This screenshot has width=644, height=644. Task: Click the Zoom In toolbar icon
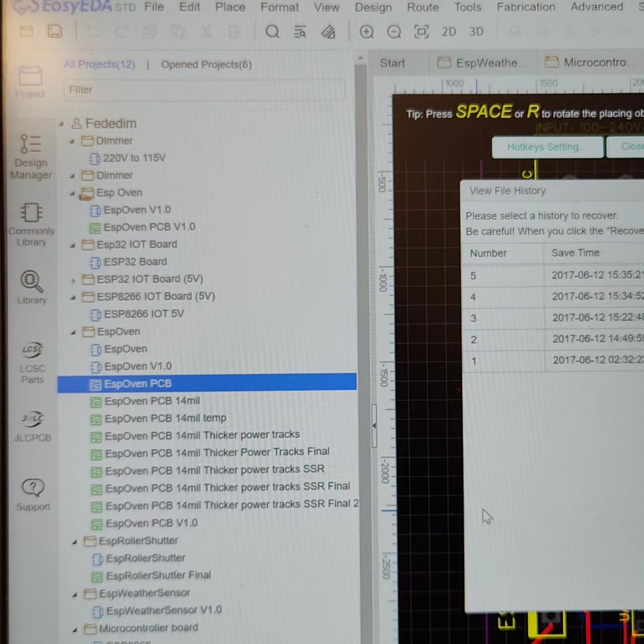(x=366, y=32)
